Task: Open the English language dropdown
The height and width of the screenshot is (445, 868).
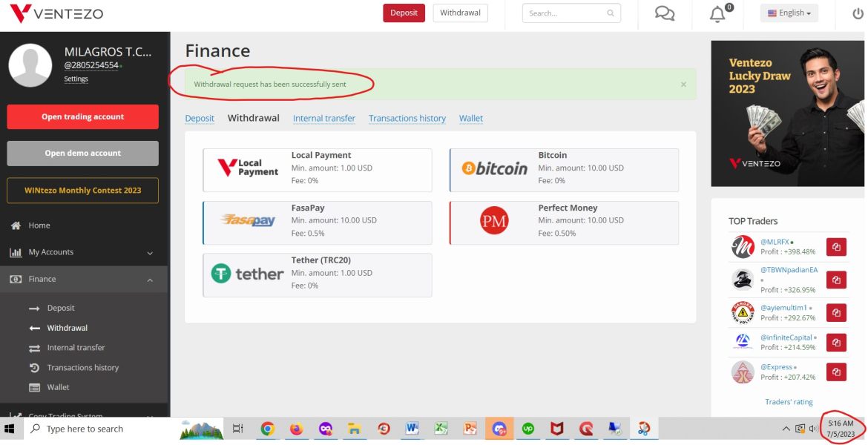Action: (x=789, y=13)
